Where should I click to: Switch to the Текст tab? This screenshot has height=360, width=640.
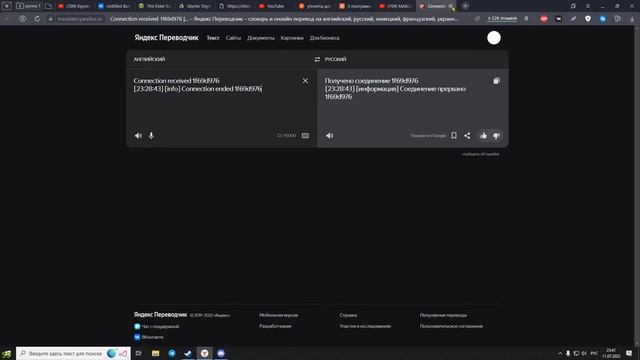coord(213,38)
